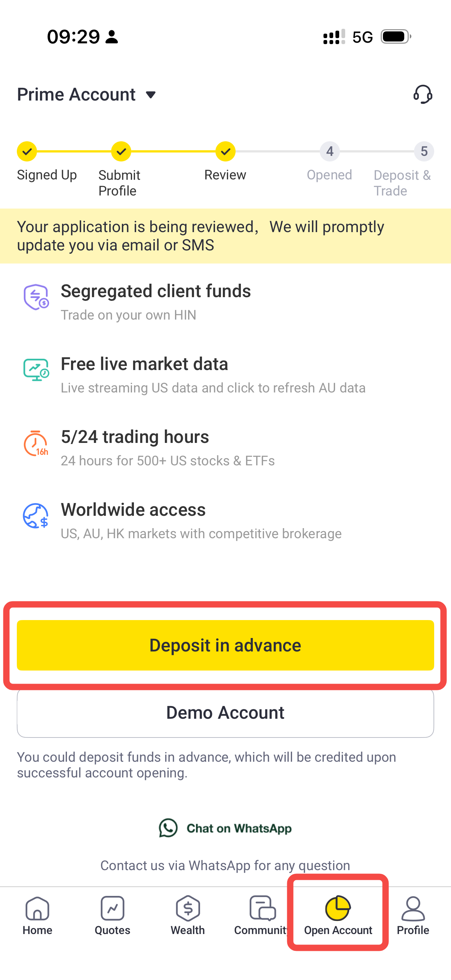The image size is (451, 980).
Task: Expand the Prime Account dropdown arrow
Action: pos(151,95)
